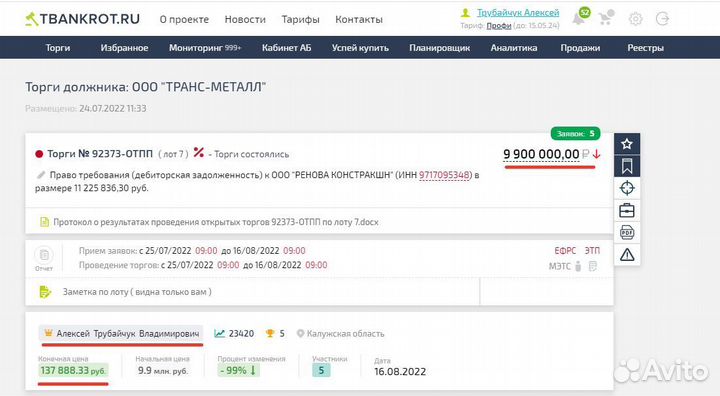Click rating value 23420
The height and width of the screenshot is (396, 720).
click(241, 334)
